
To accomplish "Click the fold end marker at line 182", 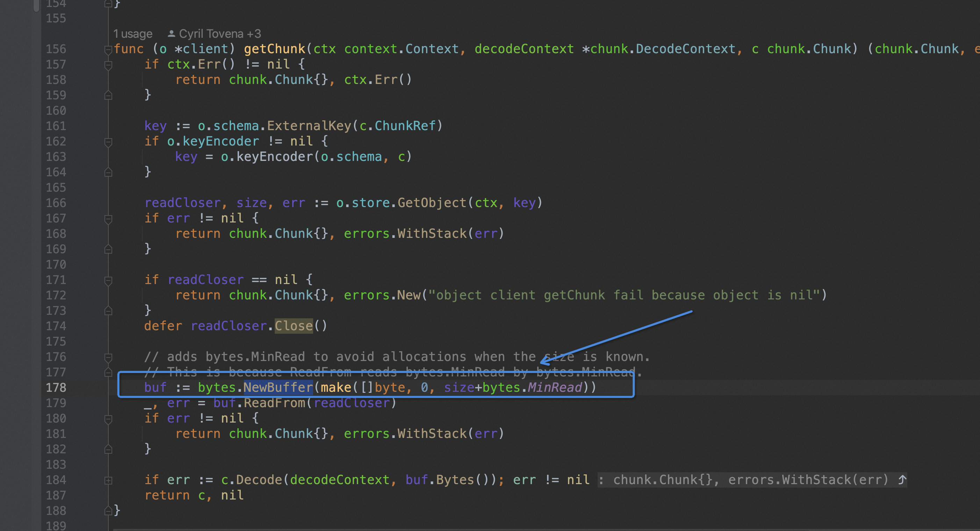I will 108,449.
